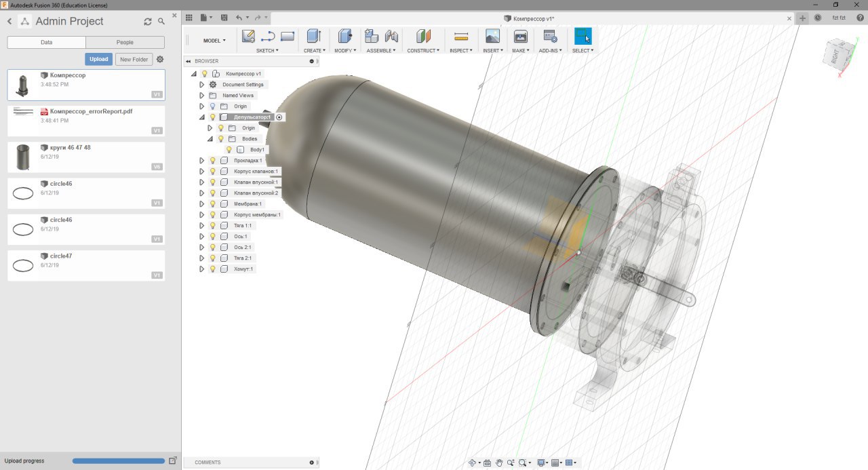
Task: Click the New Folder button
Action: pyautogui.click(x=134, y=60)
